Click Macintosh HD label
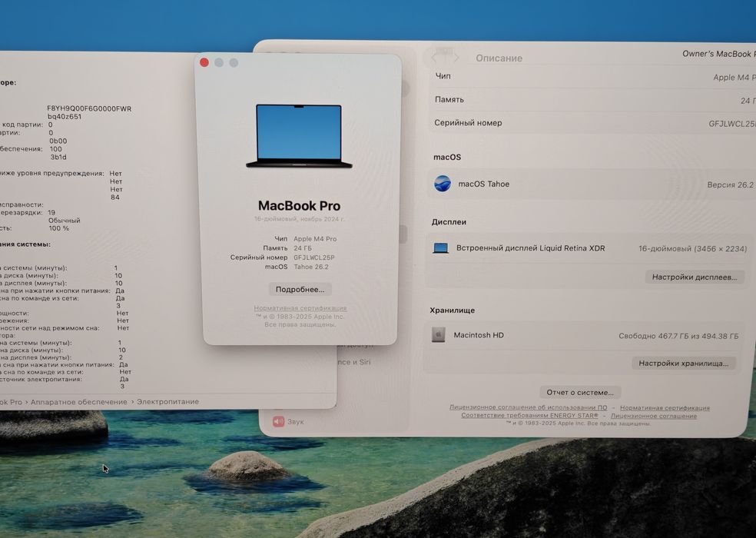 click(479, 335)
